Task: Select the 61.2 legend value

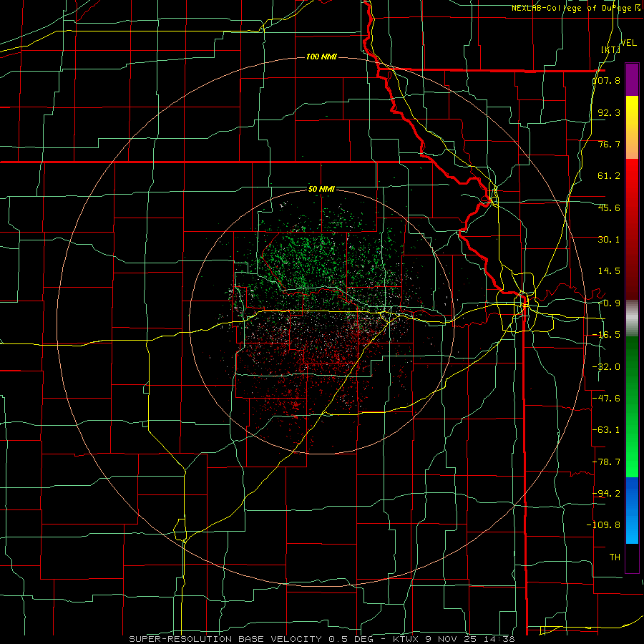Action: (609, 176)
